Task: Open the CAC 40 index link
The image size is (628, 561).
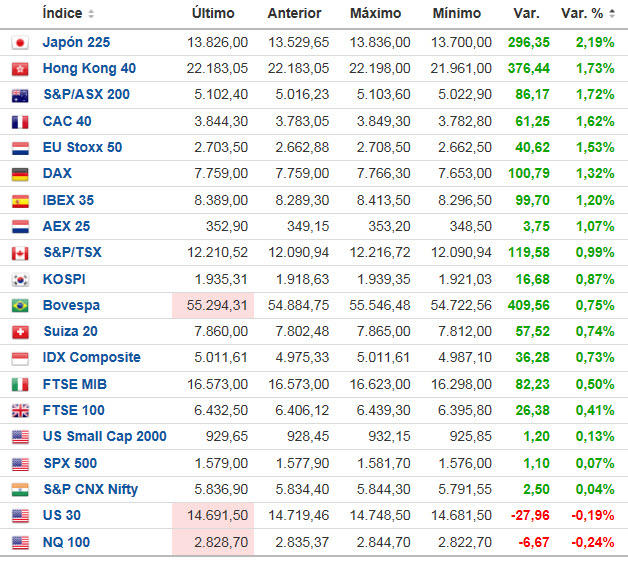Action: click(x=67, y=121)
